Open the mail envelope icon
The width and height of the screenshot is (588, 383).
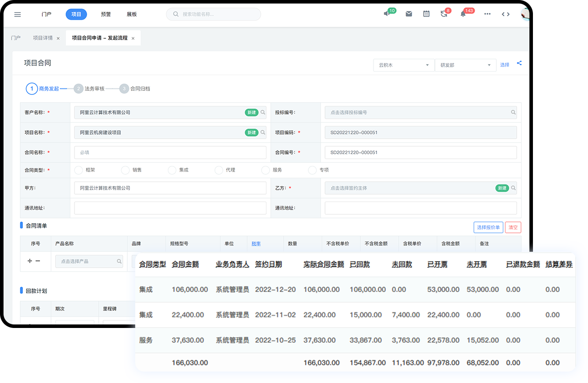409,14
